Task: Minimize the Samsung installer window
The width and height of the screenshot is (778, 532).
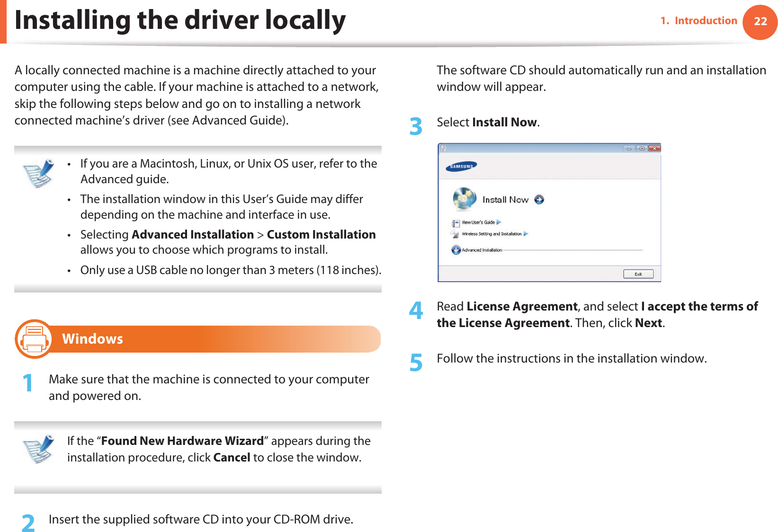Action: point(630,149)
